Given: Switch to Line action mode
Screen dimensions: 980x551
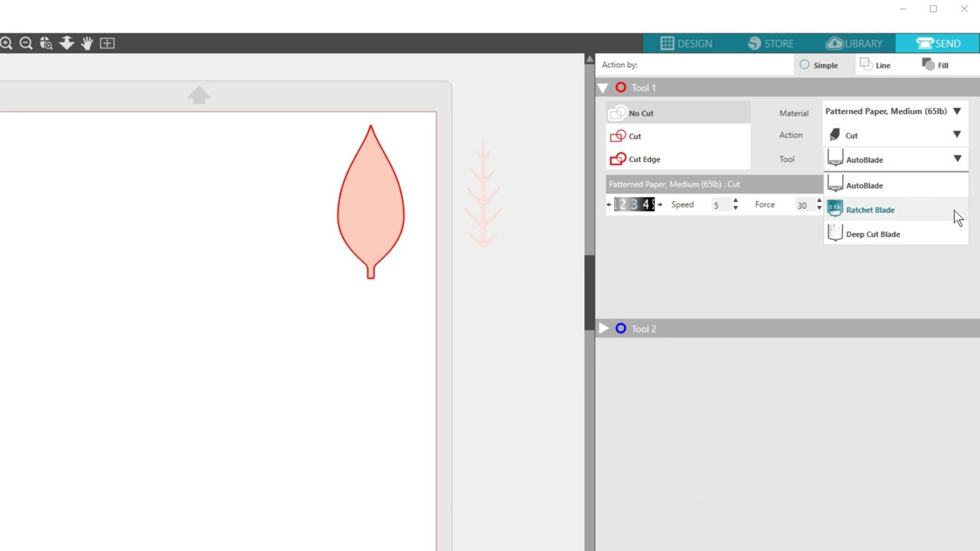Looking at the screenshot, I should pos(875,65).
